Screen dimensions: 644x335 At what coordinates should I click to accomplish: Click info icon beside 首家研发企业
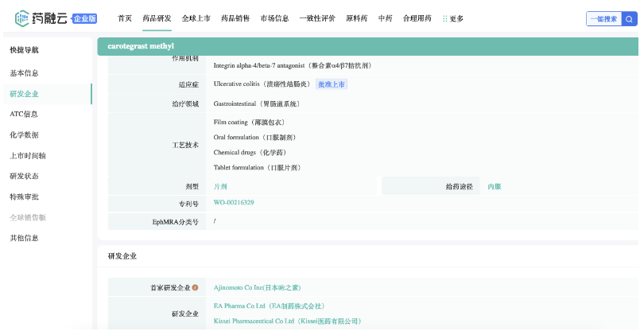pos(195,287)
